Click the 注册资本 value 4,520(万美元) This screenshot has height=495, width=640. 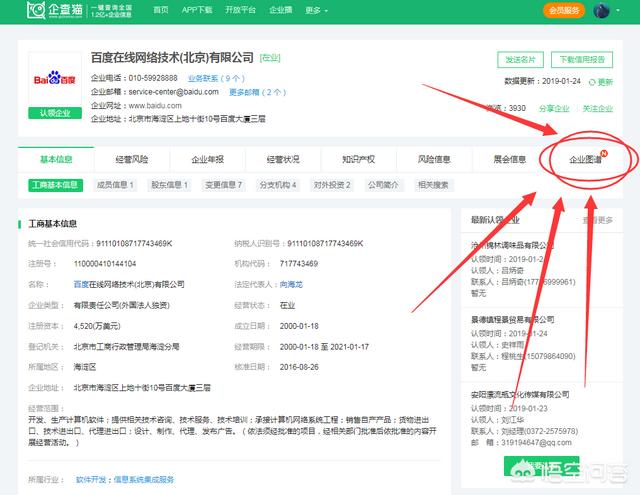pyautogui.click(x=97, y=326)
